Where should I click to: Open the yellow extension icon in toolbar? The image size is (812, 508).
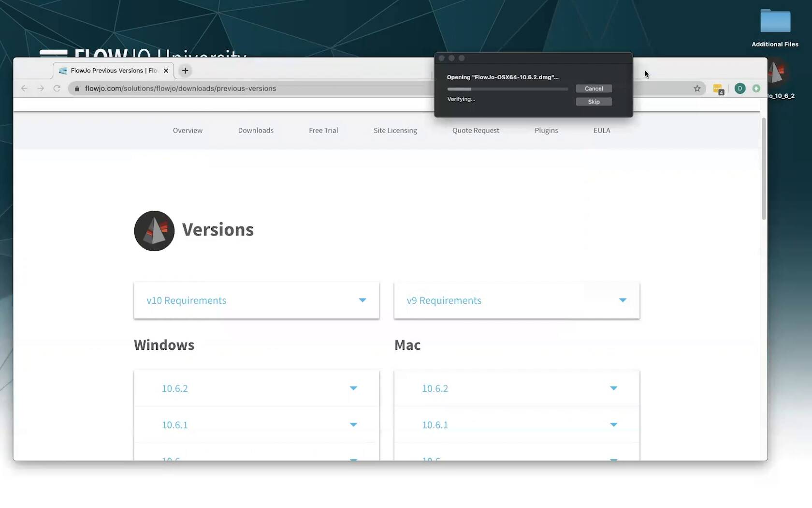click(718, 89)
